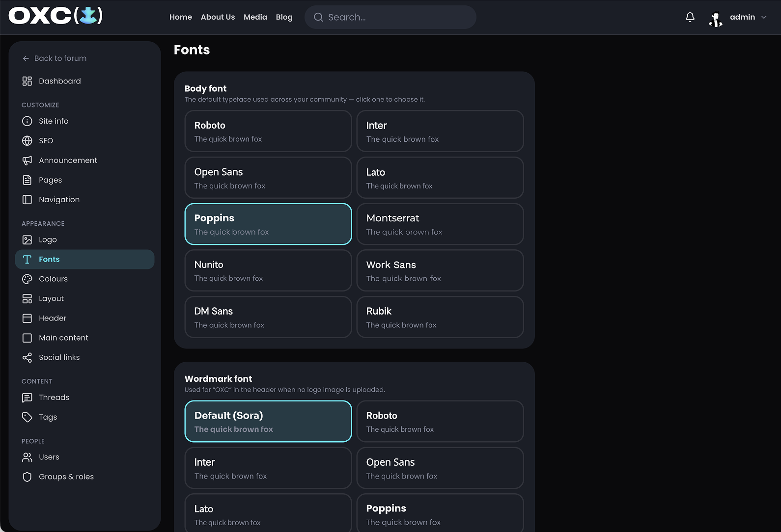This screenshot has height=532, width=781.
Task: Click the Navigation panel icon
Action: tap(27, 200)
